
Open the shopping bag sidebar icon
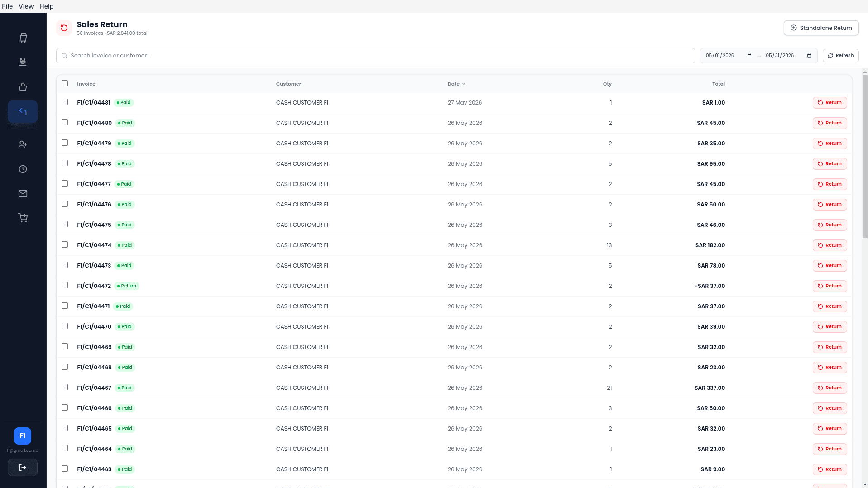[x=23, y=87]
